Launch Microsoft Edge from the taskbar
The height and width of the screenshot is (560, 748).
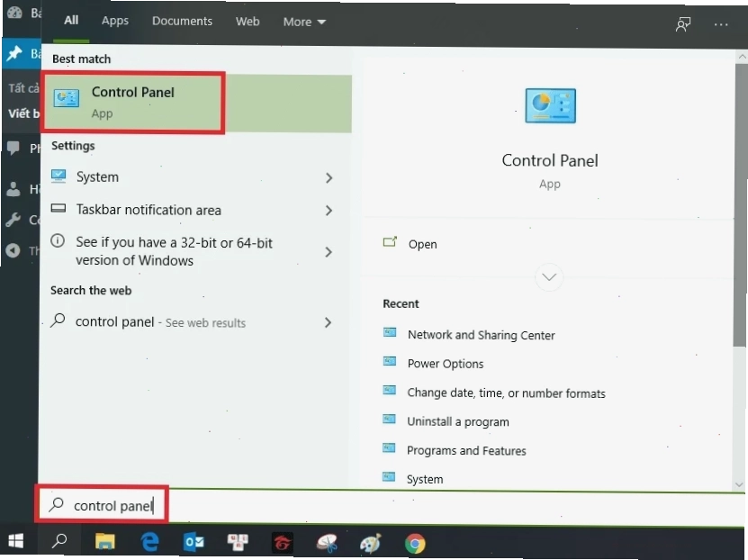[x=149, y=542]
